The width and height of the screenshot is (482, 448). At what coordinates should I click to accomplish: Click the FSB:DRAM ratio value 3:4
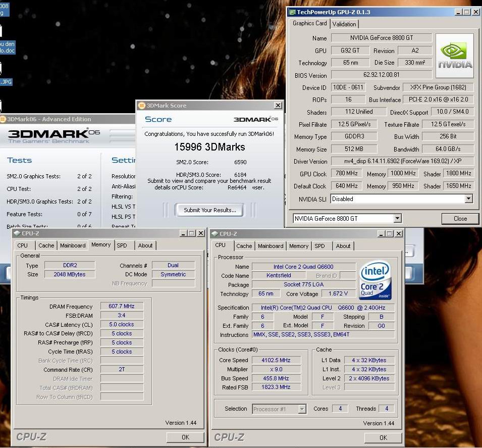[x=122, y=315]
